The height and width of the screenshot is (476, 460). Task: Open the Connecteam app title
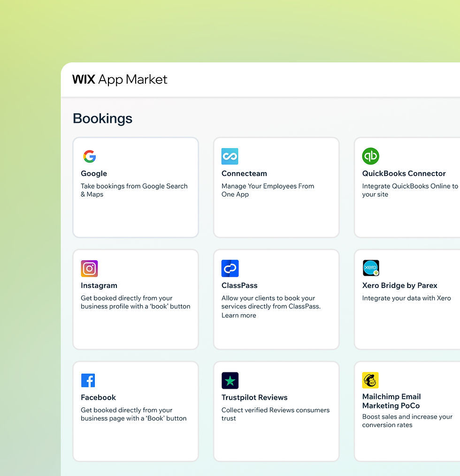pos(244,174)
